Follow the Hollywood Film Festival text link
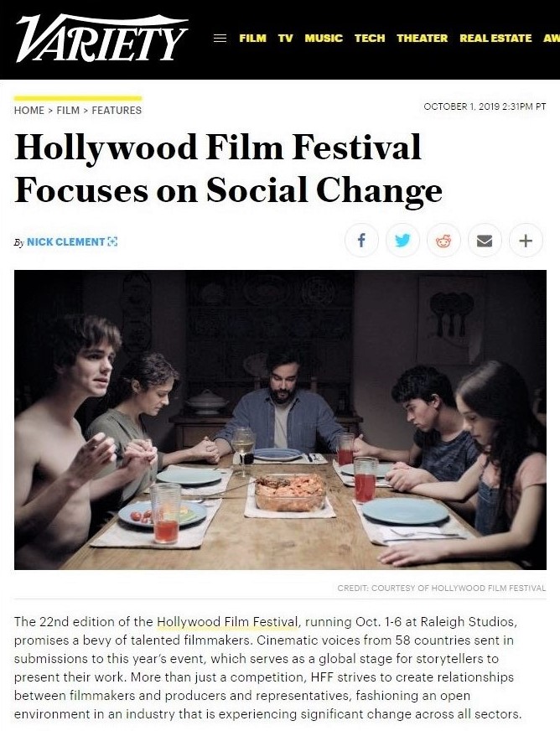This screenshot has width=560, height=731. (227, 622)
